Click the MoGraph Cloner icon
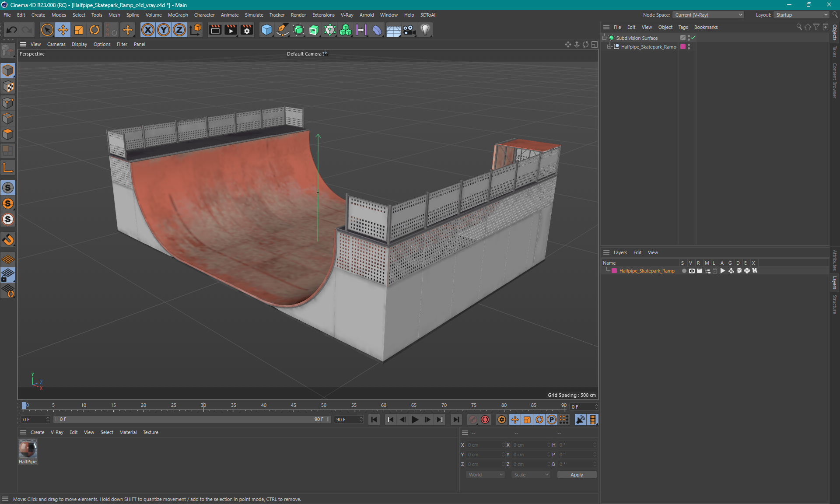Image resolution: width=840 pixels, height=504 pixels. (x=346, y=30)
